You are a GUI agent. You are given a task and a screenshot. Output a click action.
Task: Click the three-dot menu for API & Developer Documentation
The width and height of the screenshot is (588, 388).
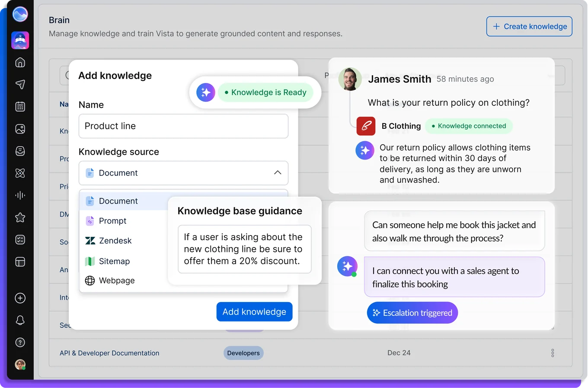pyautogui.click(x=553, y=353)
